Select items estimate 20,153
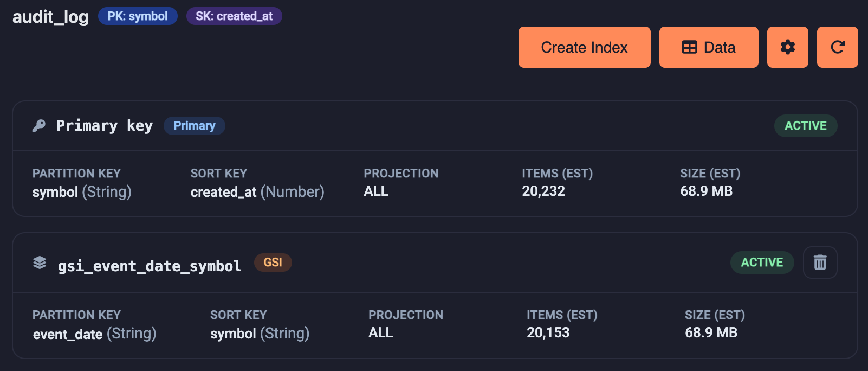Viewport: 868px width, 371px height. tap(548, 332)
